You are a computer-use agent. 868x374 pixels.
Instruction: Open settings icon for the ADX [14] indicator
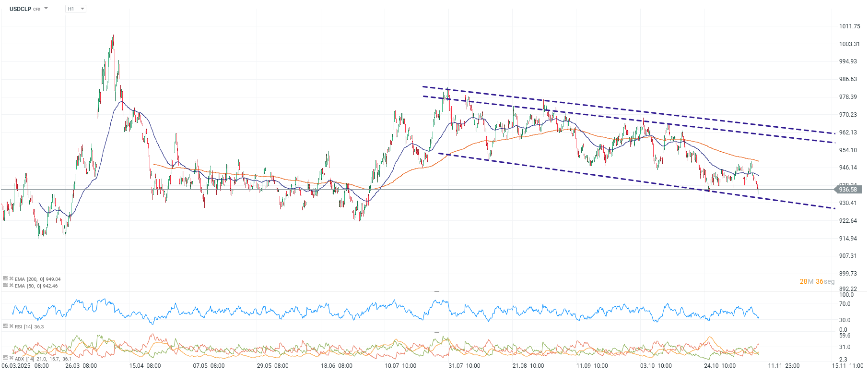point(5,358)
